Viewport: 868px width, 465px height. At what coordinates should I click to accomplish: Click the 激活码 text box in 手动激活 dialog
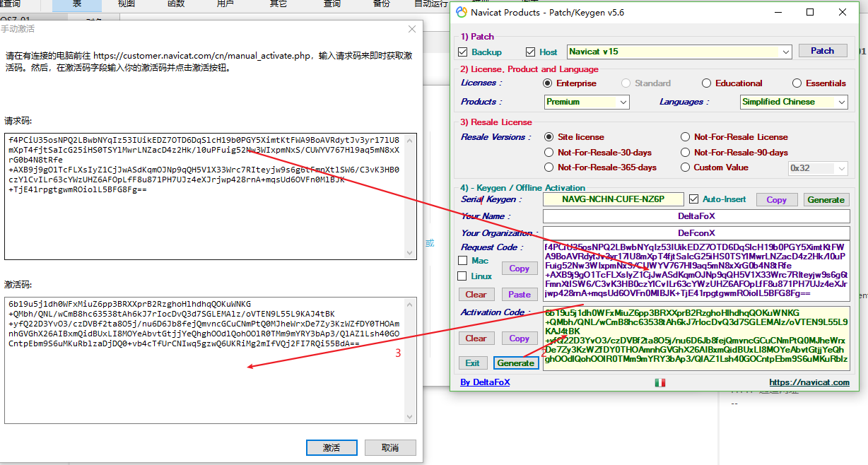210,360
